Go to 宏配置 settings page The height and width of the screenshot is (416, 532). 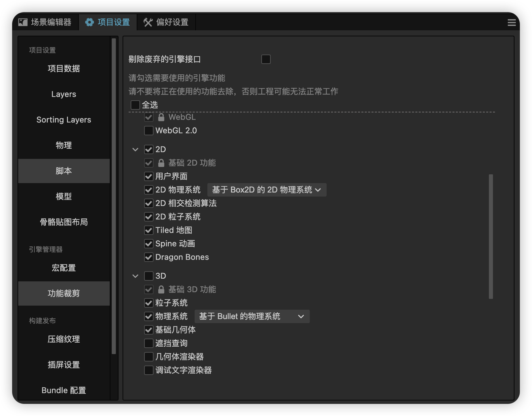pos(64,268)
